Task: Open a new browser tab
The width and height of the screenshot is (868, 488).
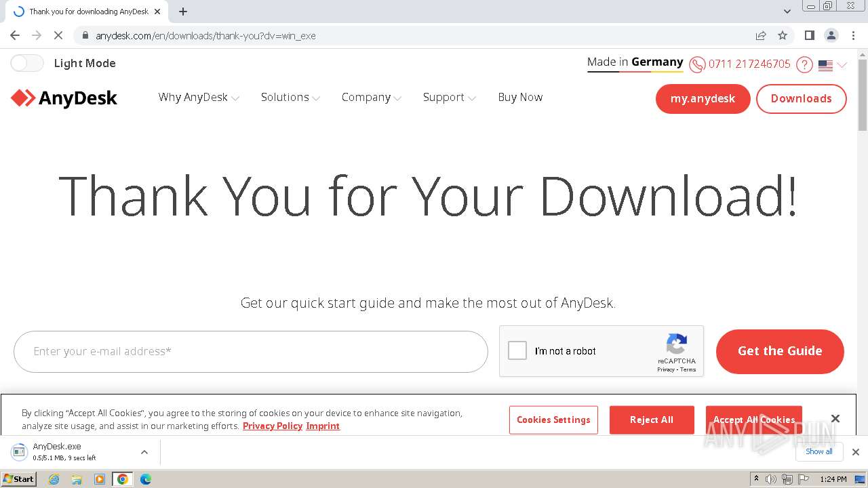Action: pos(183,12)
